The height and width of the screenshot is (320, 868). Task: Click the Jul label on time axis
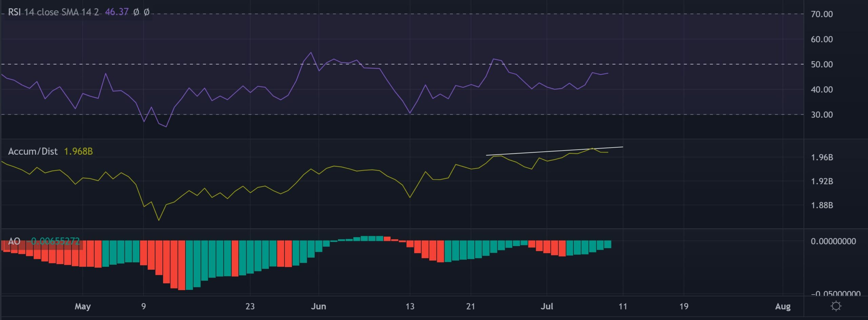(547, 306)
